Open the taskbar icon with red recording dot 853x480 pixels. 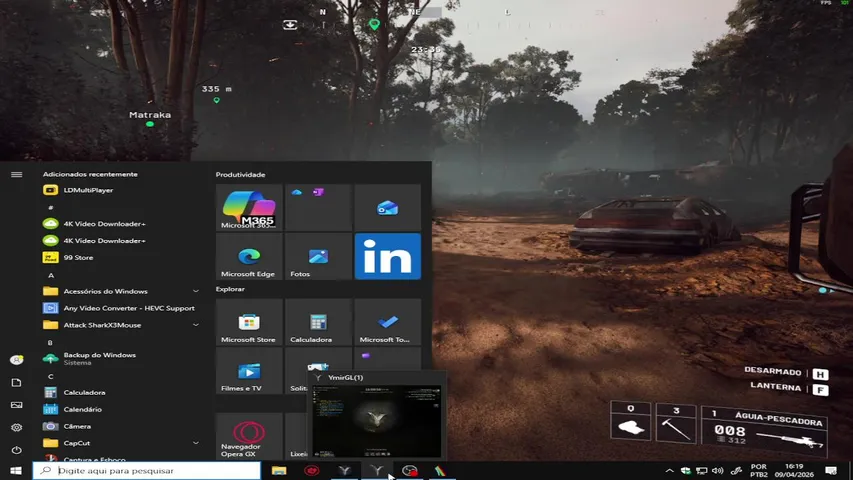click(x=410, y=471)
